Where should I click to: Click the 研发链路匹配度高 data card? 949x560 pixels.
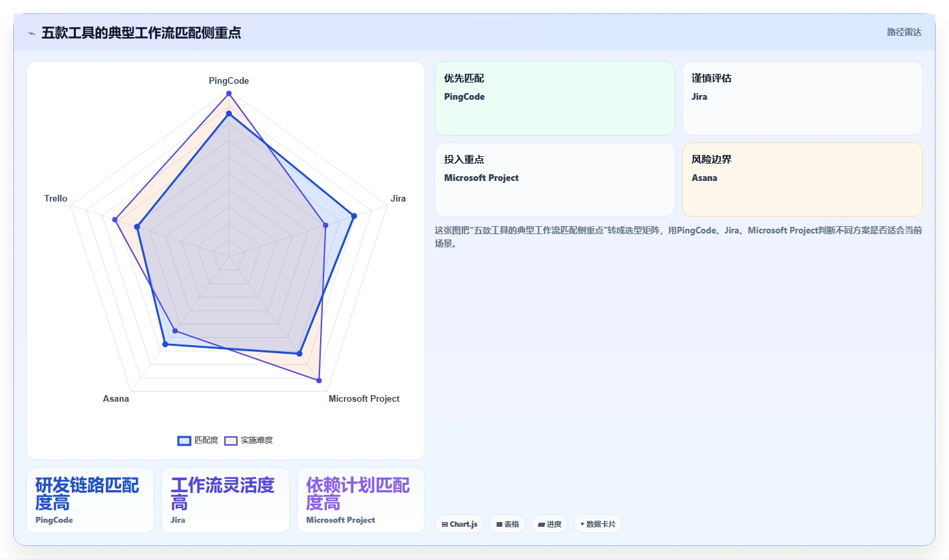click(x=90, y=500)
